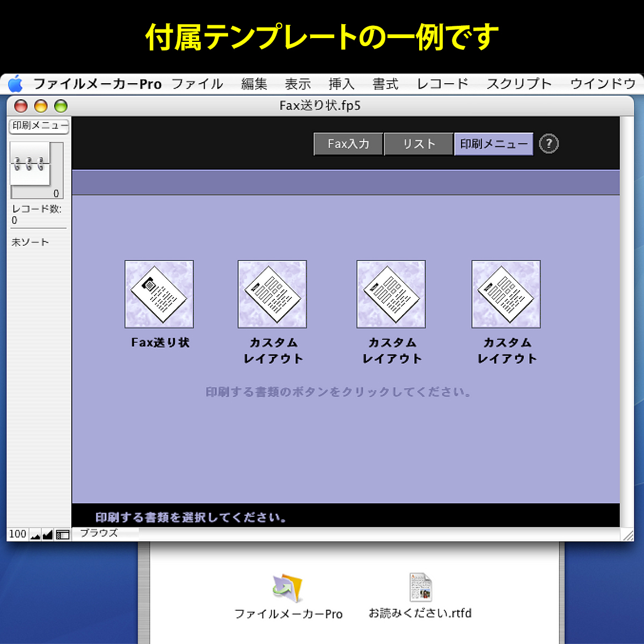Click the window resize grip corner
Image resolution: width=644 pixels, height=644 pixels.
pyautogui.click(x=627, y=535)
